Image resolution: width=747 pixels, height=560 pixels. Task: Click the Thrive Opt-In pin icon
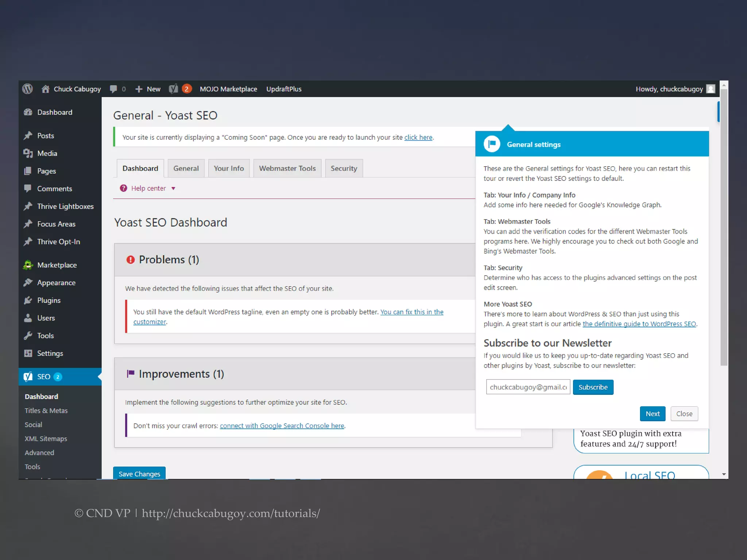click(28, 242)
